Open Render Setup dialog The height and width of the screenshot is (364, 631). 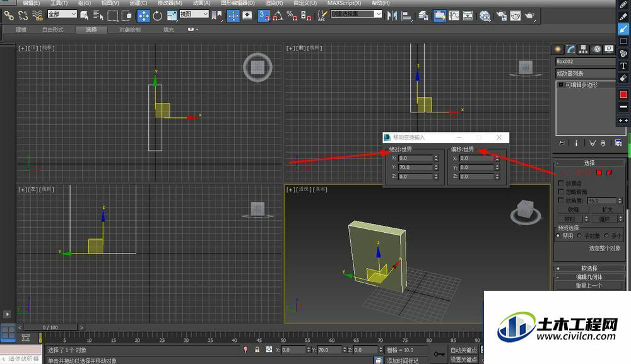click(x=502, y=16)
